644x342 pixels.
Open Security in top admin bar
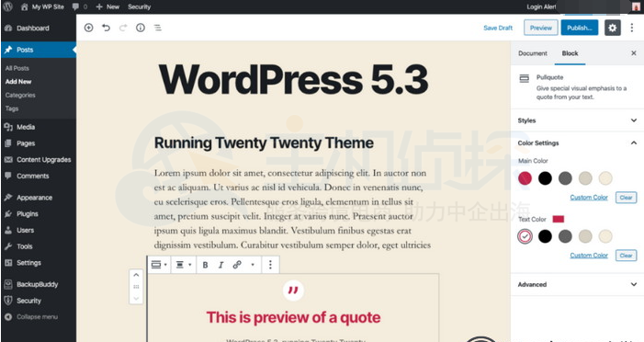140,6
